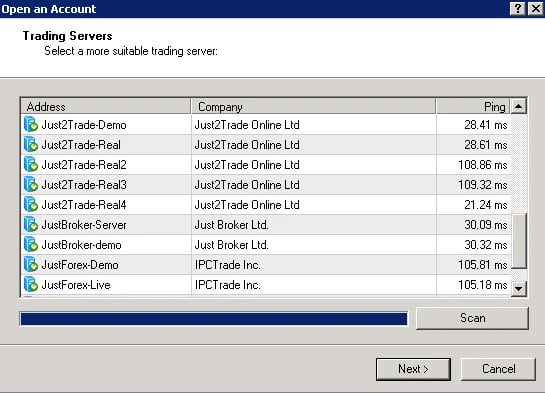
Task: Click the server icon beside Just2Trade-Demo
Action: (x=31, y=125)
